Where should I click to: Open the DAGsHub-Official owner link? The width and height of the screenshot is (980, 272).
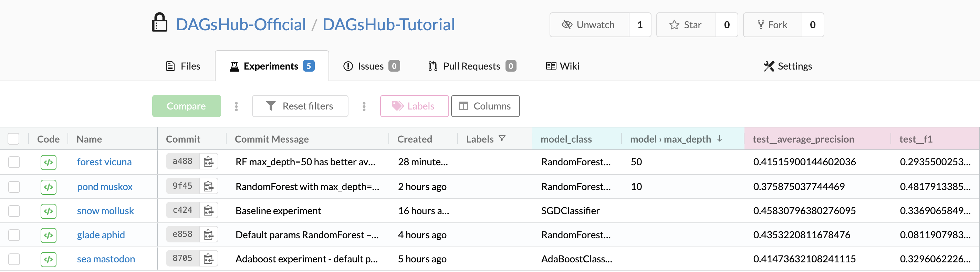point(240,25)
